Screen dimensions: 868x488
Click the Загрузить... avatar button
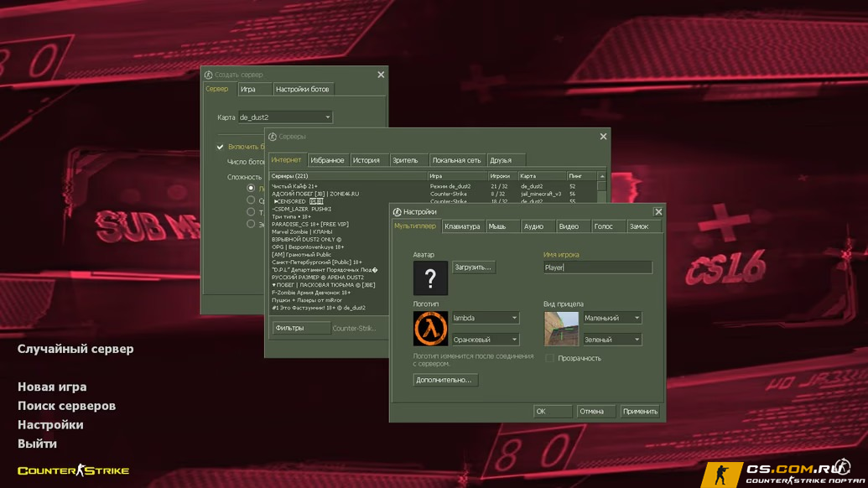(x=473, y=267)
